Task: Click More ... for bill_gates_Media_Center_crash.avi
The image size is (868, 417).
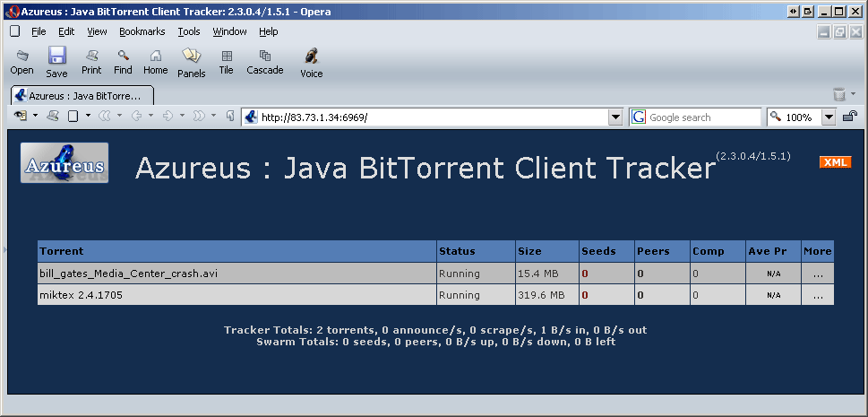Action: click(818, 274)
